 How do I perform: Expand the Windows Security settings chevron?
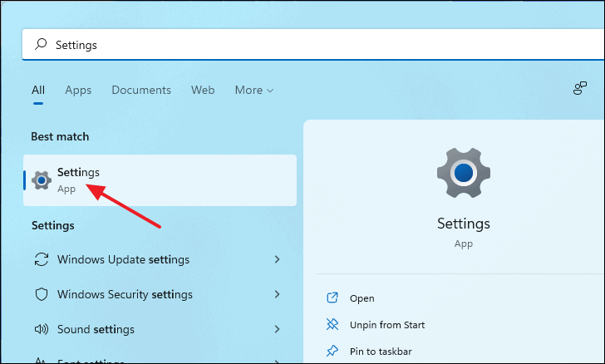pos(277,294)
